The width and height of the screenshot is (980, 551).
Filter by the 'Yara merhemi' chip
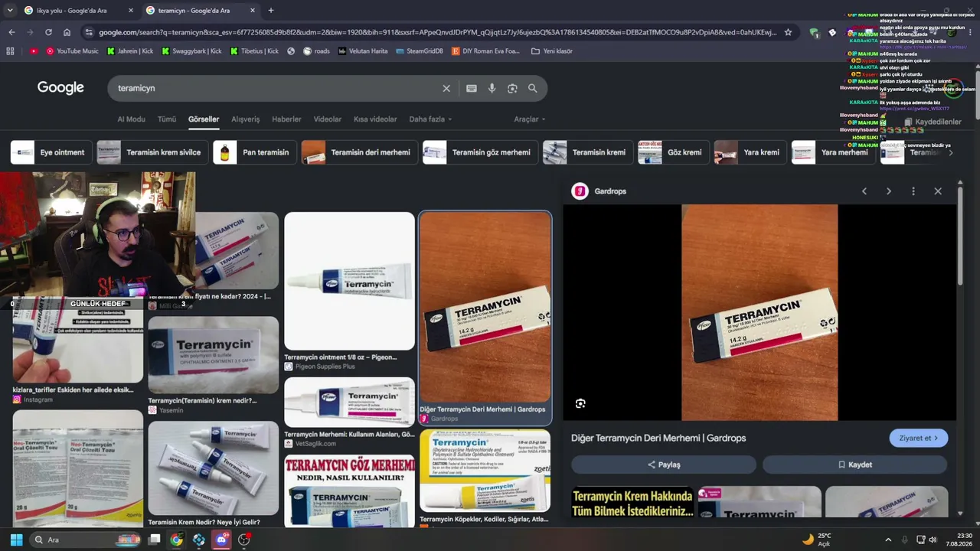833,152
